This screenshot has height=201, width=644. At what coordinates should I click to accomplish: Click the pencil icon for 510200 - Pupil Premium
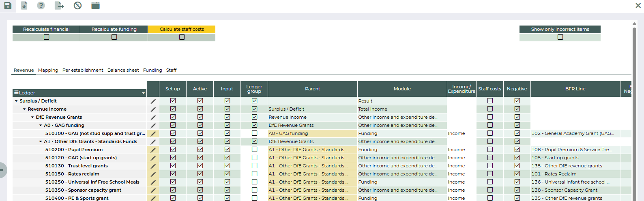point(153,150)
